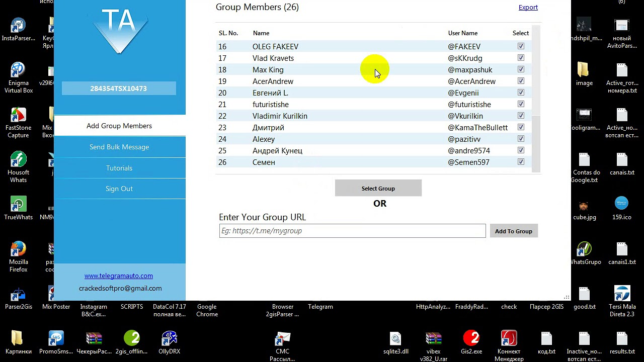Untick the Vladimir Kurilkin row checkbox
This screenshot has height=362, width=644.
[x=521, y=116]
